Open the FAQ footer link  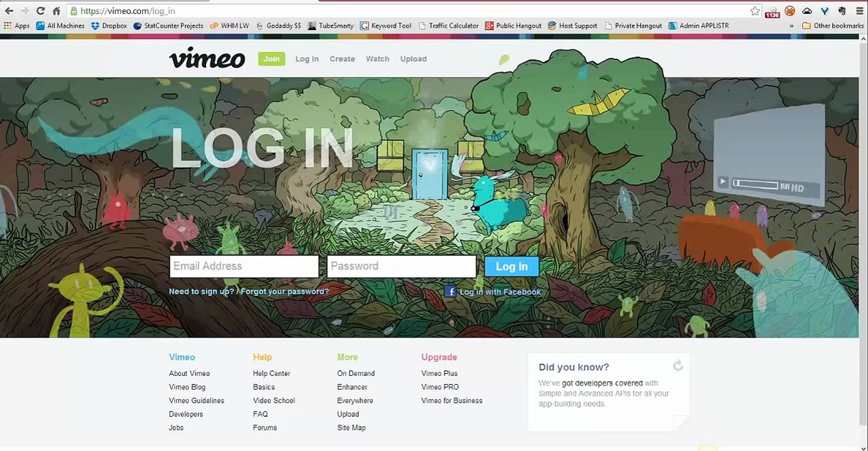[261, 414]
